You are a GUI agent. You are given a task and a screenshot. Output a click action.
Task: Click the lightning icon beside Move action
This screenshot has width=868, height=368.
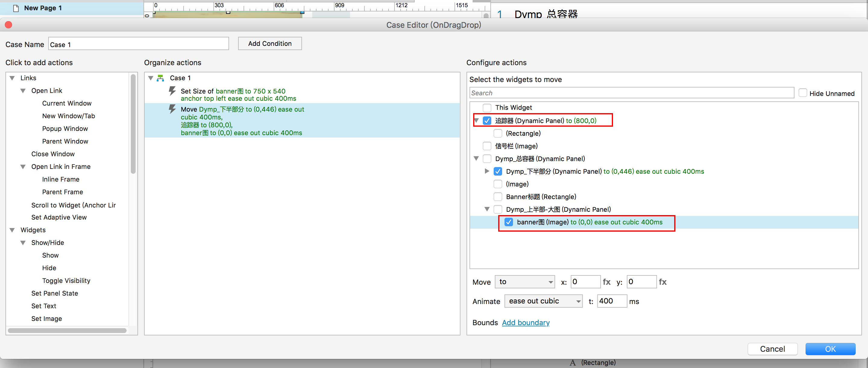point(172,109)
